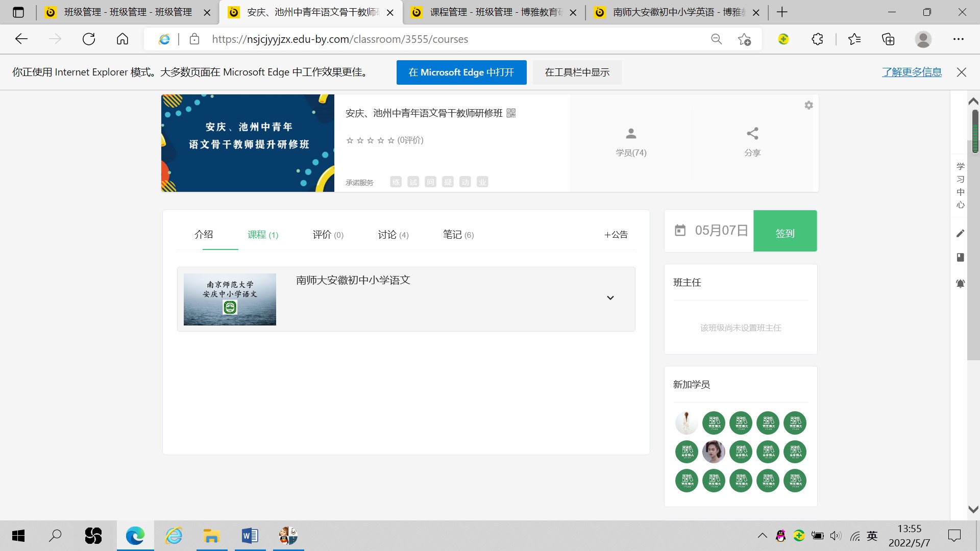
Task: Open browser extensions puzzle icon
Action: tap(817, 39)
